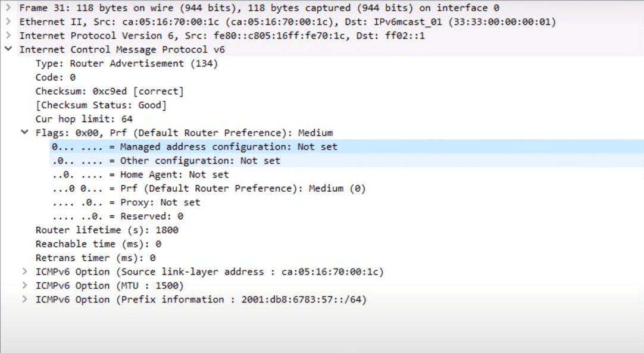Expand the Frame 31 row
This screenshot has height=353, width=644.
click(8, 8)
